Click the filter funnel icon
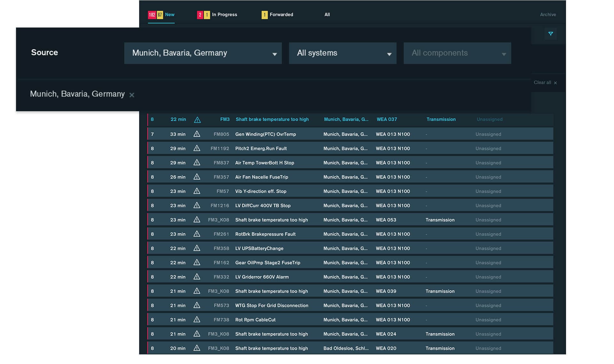Screen dimensions: 614x364 550,34
